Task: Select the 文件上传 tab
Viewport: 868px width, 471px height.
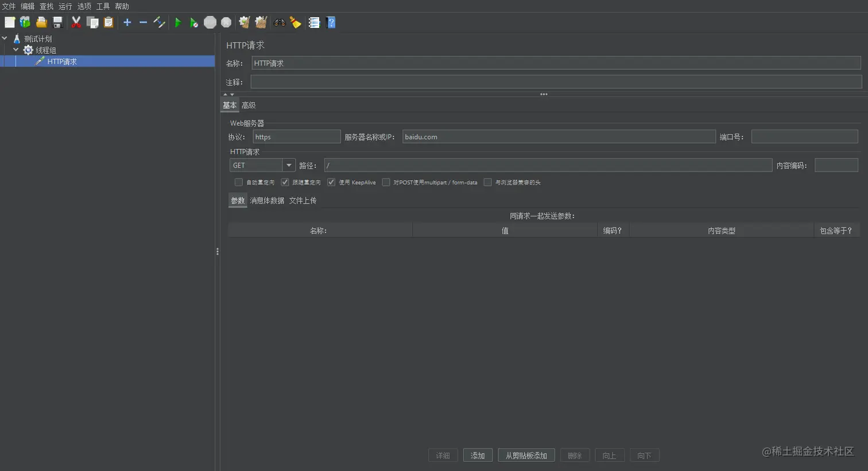Action: [303, 200]
